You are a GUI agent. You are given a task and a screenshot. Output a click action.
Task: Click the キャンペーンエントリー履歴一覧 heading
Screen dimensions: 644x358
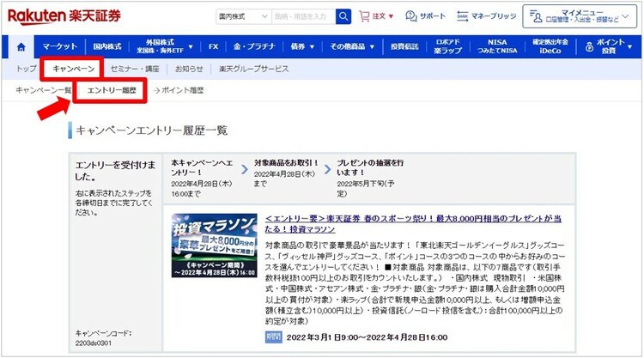[x=151, y=130]
